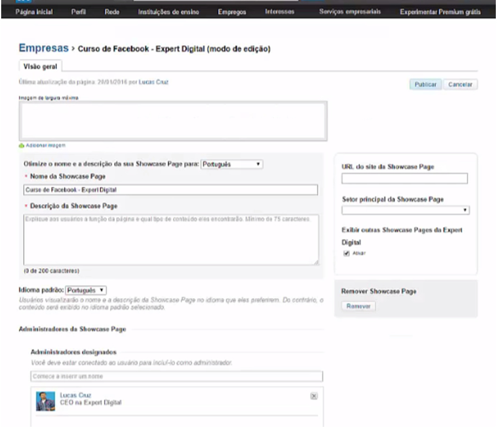The height and width of the screenshot is (448, 497).
Task: Open the Idioma padrão dropdown
Action: pyautogui.click(x=86, y=290)
